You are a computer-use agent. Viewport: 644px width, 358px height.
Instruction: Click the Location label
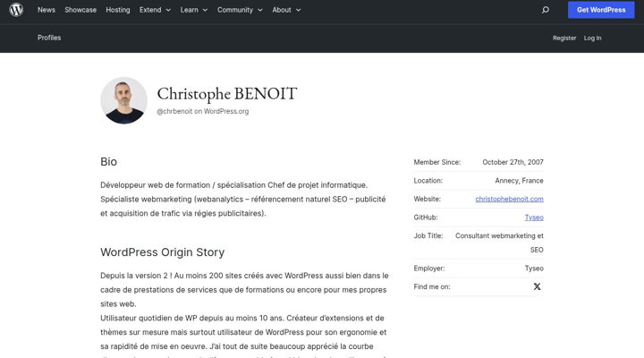point(428,181)
